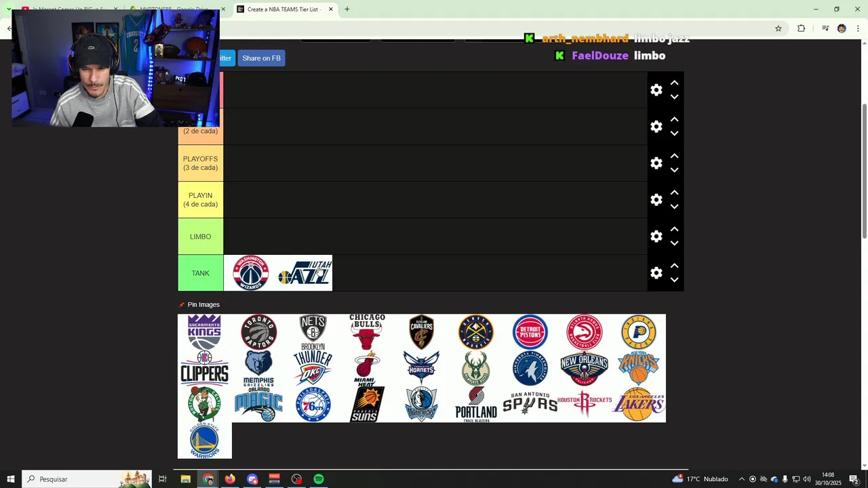Image resolution: width=868 pixels, height=488 pixels.
Task: Pick the Miami Heat logo
Action: point(368,368)
